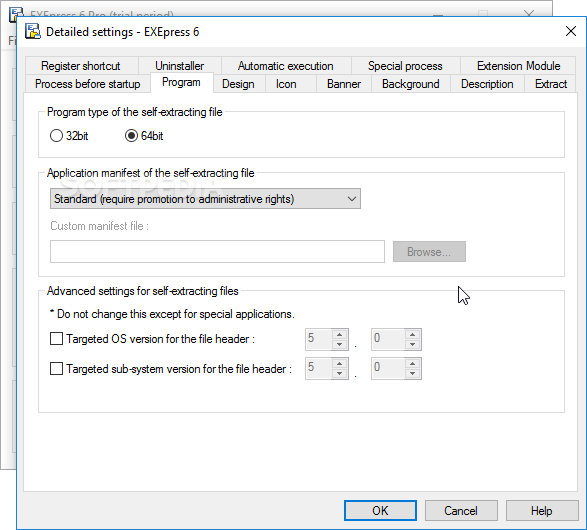Click the EXEpress icon in dialog title bar
Image resolution: width=587 pixels, height=530 pixels.
pyautogui.click(x=33, y=31)
